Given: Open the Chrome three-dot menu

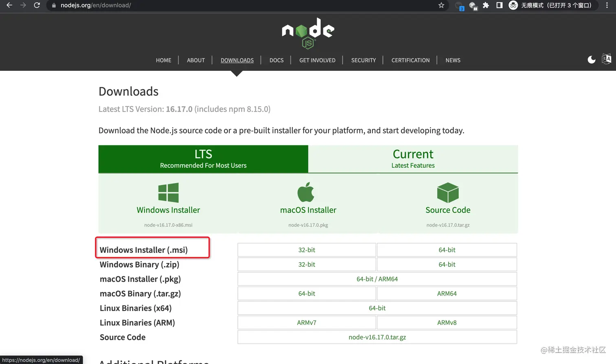Looking at the screenshot, I should tap(607, 5).
